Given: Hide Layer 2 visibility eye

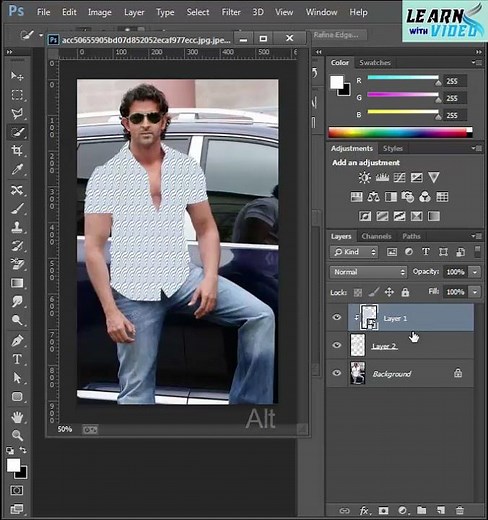Looking at the screenshot, I should tap(337, 345).
